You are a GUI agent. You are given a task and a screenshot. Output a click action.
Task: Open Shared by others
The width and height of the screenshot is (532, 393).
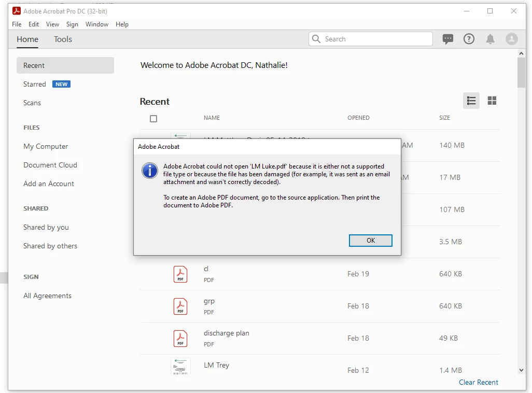[50, 246]
